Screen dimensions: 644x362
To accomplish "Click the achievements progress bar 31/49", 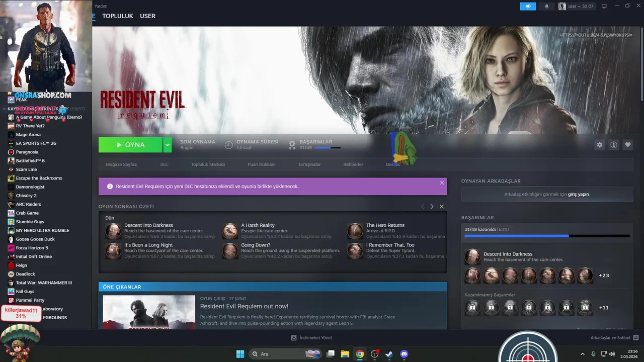I will [547, 236].
